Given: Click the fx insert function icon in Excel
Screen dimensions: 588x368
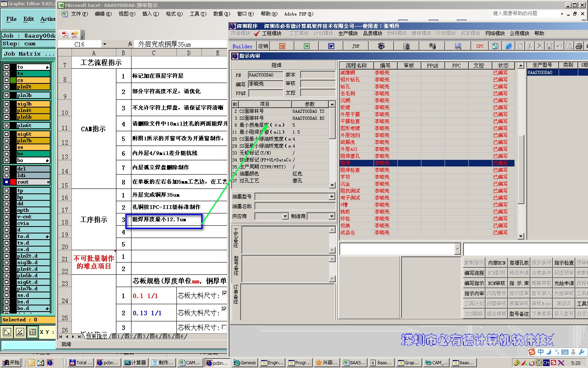Looking at the screenshot, I should click(x=130, y=44).
